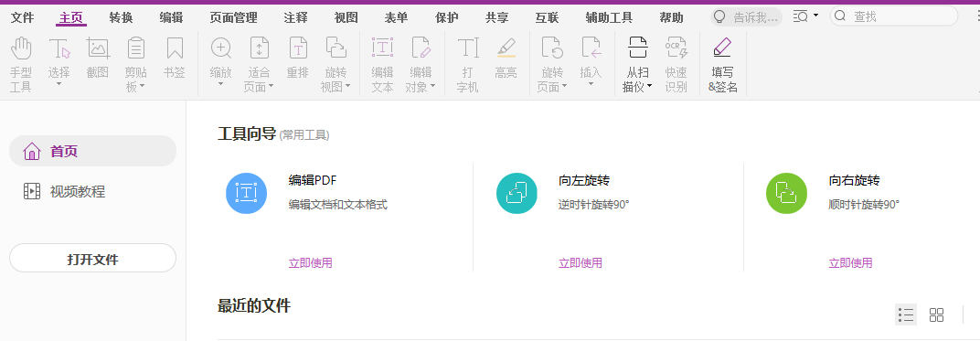Click the Select tool (选择) icon
980x341 pixels.
(59, 48)
